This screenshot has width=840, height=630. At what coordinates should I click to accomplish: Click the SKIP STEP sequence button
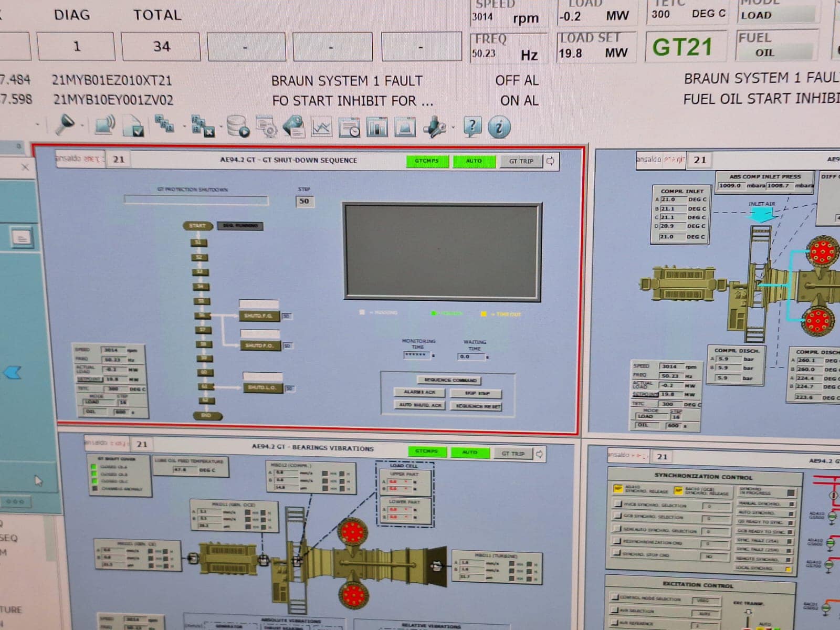476,393
